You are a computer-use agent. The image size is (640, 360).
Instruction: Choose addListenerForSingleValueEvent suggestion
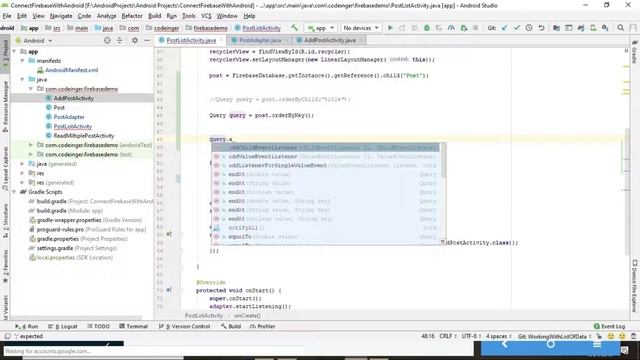326,165
